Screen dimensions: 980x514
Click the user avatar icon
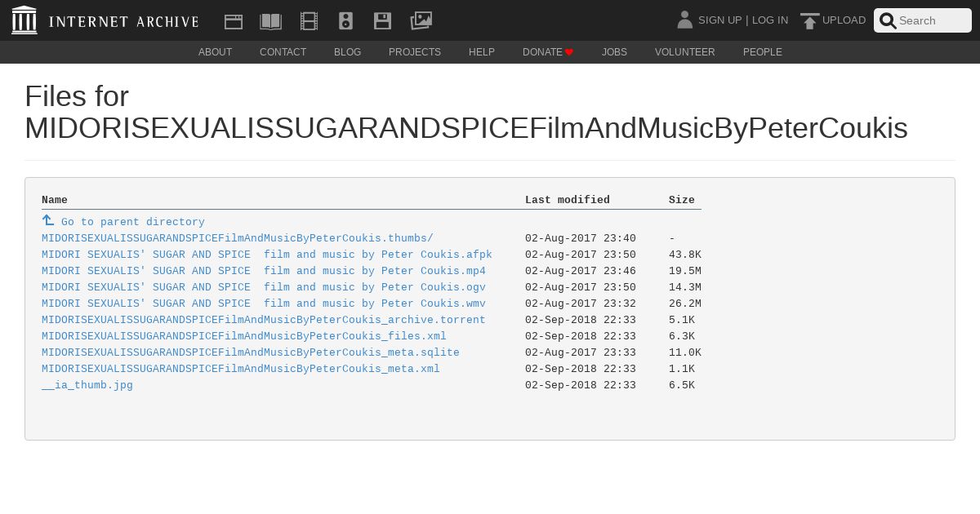(685, 20)
